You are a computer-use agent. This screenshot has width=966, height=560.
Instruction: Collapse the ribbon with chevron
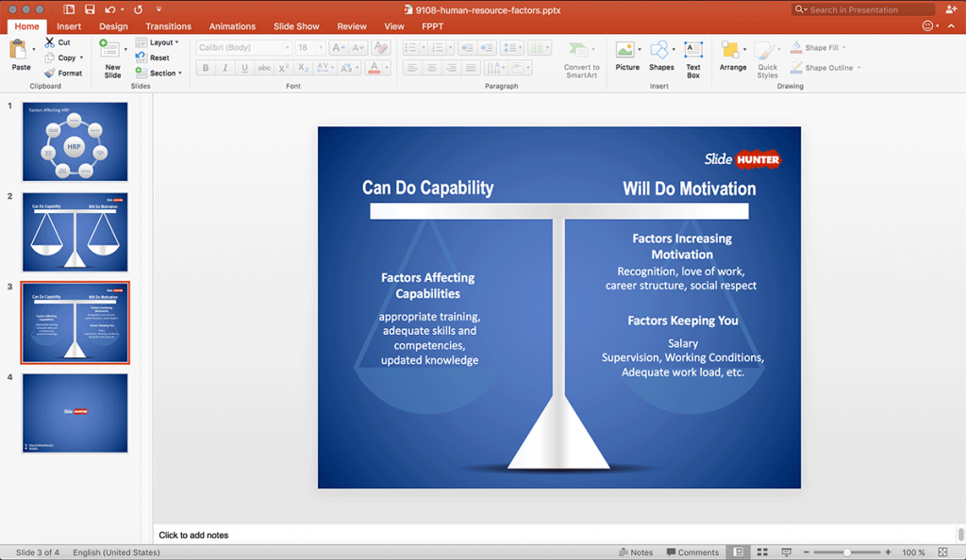[x=951, y=25]
